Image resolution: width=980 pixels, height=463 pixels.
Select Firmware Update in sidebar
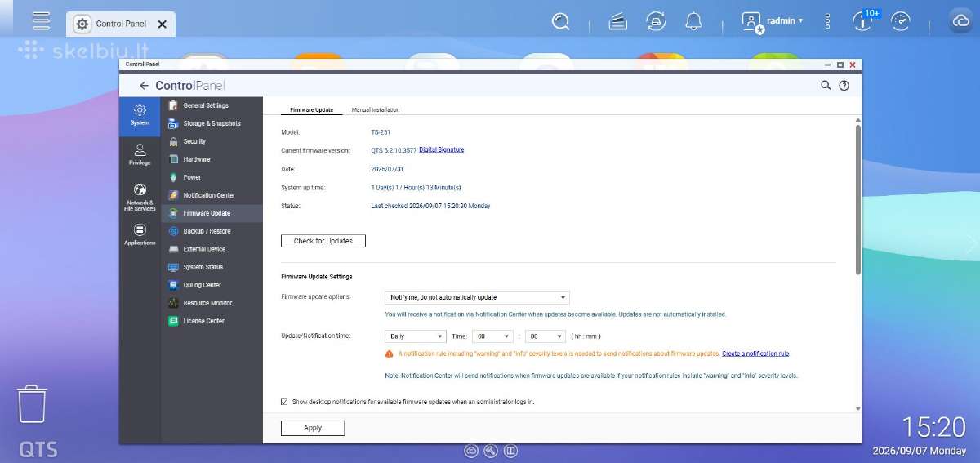(212, 213)
